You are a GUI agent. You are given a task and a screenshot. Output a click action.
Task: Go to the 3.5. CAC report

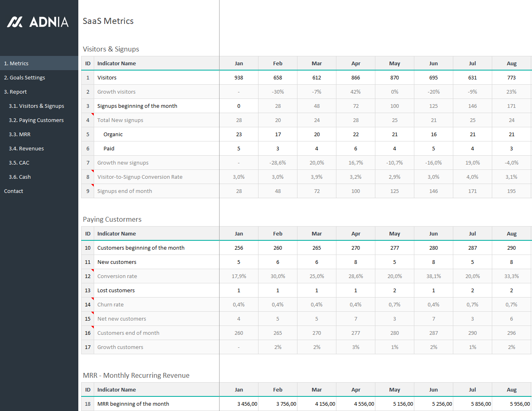pos(19,163)
